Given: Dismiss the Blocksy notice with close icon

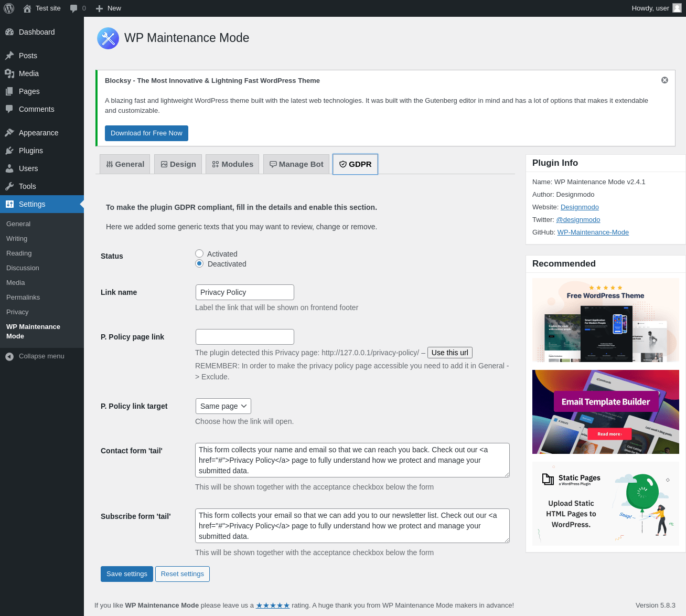Looking at the screenshot, I should [x=664, y=80].
